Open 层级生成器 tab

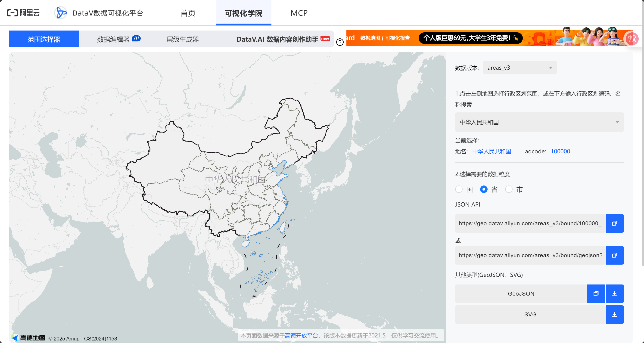click(x=183, y=39)
